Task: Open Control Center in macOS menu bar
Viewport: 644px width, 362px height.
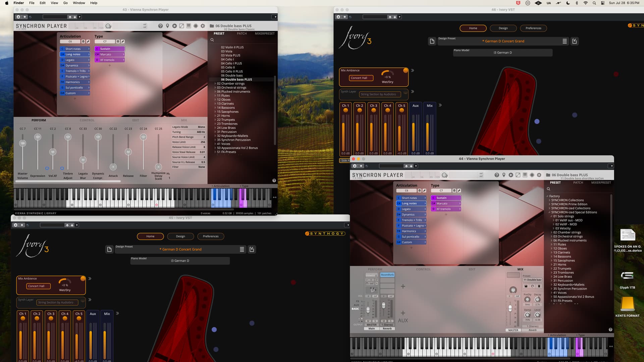Action: (x=603, y=3)
